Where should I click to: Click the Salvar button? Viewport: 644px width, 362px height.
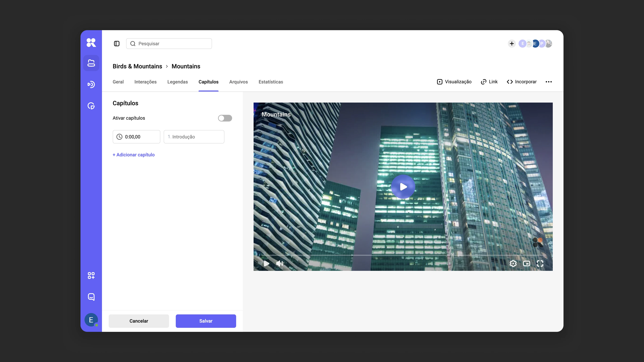pyautogui.click(x=206, y=321)
